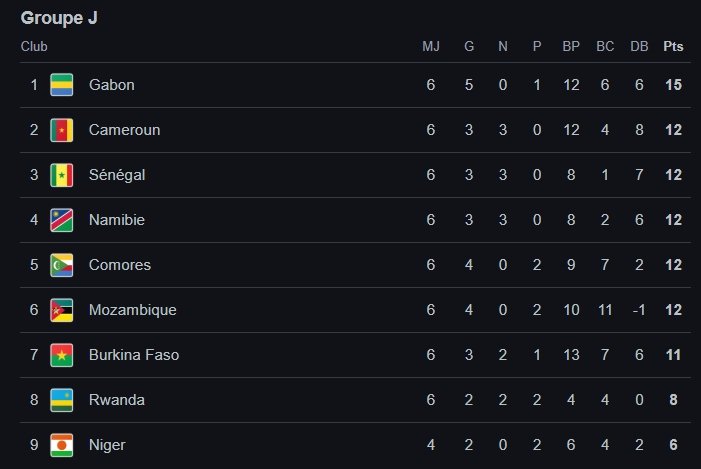Click the Comores flag icon
The width and height of the screenshot is (701, 469).
[x=63, y=265]
